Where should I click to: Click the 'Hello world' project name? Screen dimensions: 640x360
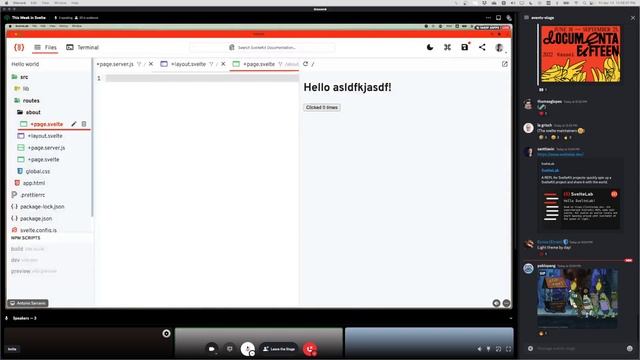point(25,64)
